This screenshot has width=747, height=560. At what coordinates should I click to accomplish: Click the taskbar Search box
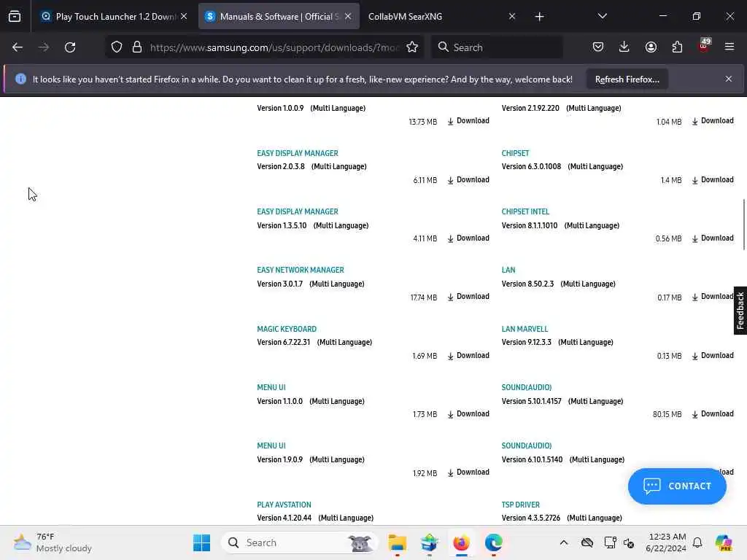pyautogui.click(x=298, y=542)
